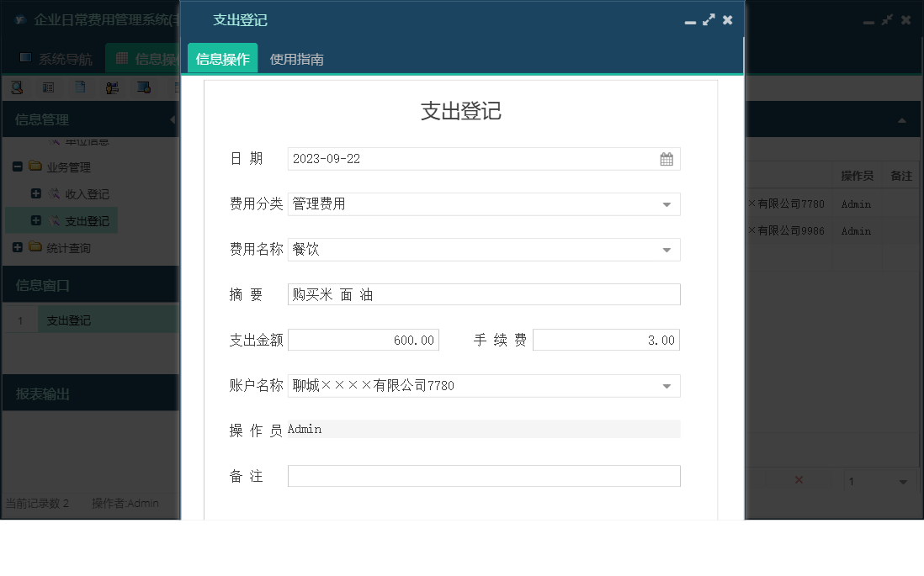Image resolution: width=924 pixels, height=576 pixels.
Task: Open the 账户名称 dropdown for company accounts
Action: pyautogui.click(x=667, y=385)
